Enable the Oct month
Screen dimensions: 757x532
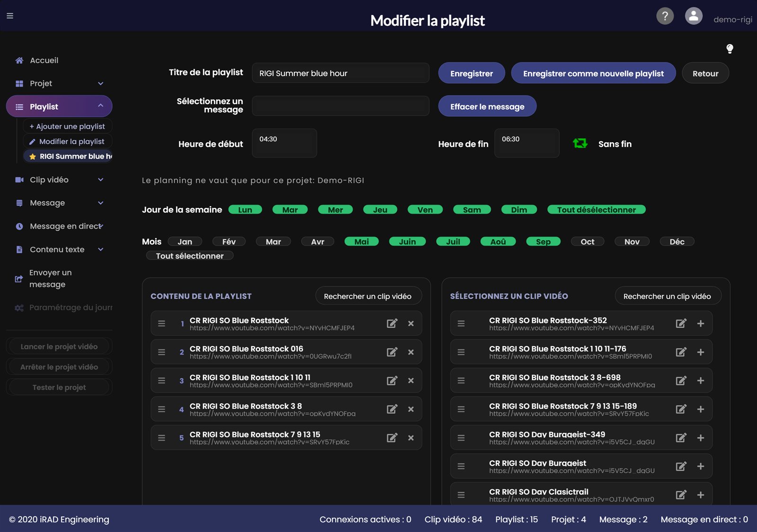coord(587,242)
